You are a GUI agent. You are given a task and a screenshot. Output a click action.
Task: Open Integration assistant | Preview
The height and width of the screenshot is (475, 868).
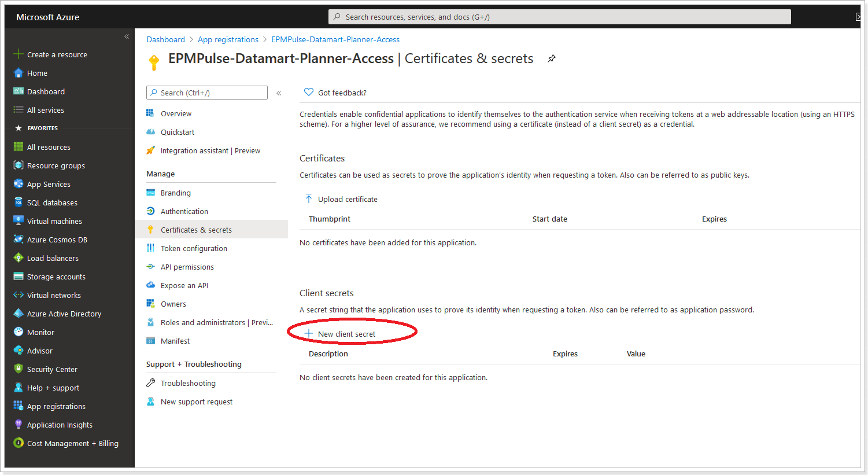(211, 150)
